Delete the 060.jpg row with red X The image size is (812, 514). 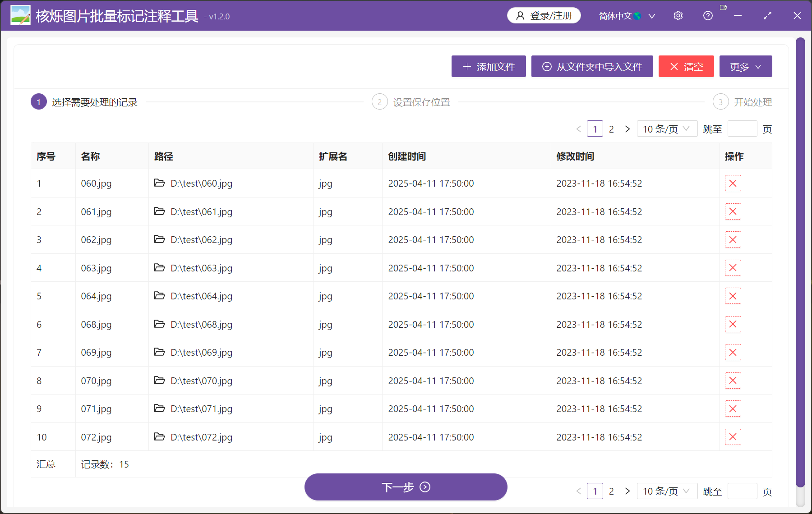pyautogui.click(x=733, y=183)
